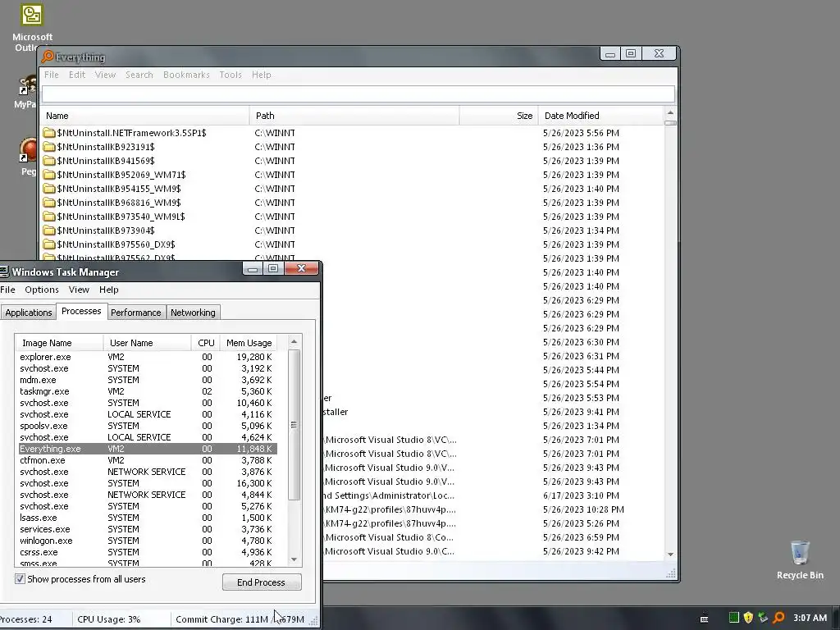Open Bookmarks menu in Everything
The width and height of the screenshot is (840, 630).
pos(186,75)
